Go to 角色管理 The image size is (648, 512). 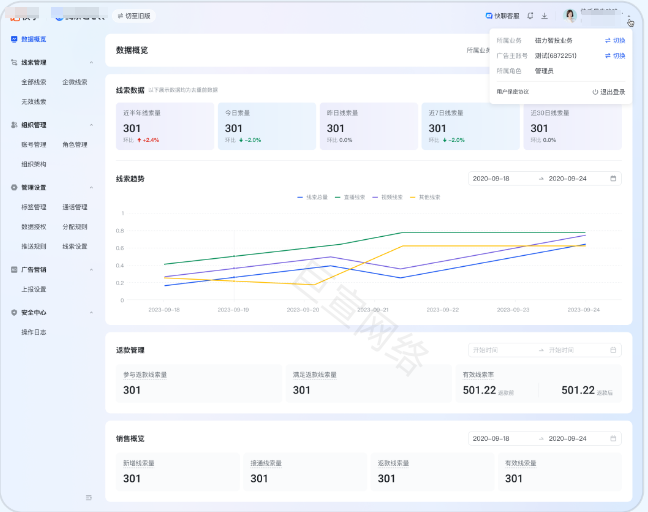click(75, 145)
